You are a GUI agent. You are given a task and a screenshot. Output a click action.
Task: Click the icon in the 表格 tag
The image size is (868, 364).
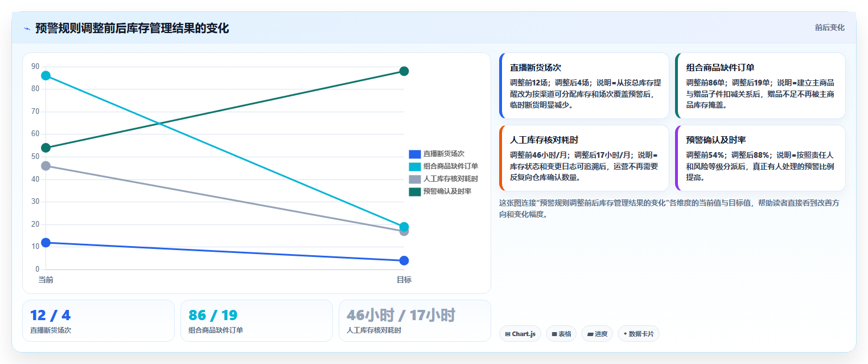(x=554, y=334)
